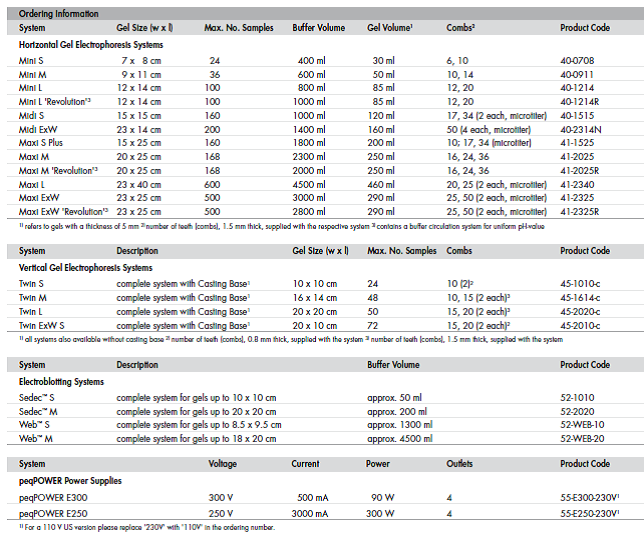This screenshot has width=644, height=536.
Task: Click the Vertical Gel Electrophoresis Systems heading
Action: tap(85, 268)
